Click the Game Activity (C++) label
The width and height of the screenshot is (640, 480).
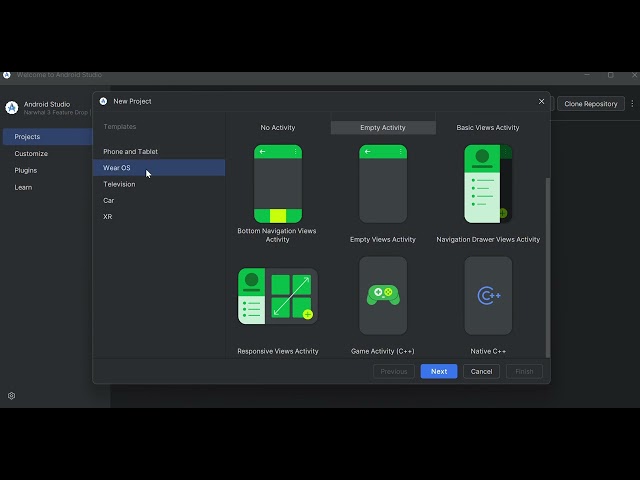(x=383, y=351)
